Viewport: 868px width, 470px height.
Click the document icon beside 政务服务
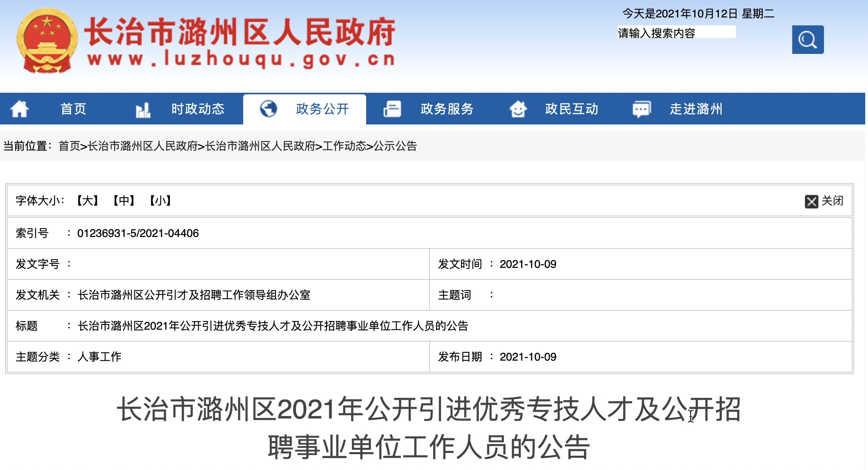pos(392,109)
